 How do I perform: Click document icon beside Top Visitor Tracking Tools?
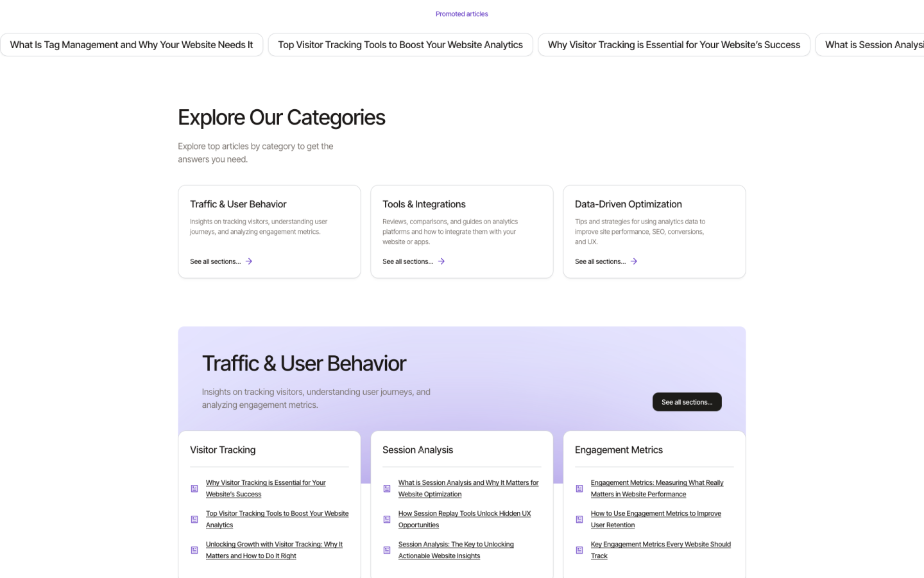[194, 520]
